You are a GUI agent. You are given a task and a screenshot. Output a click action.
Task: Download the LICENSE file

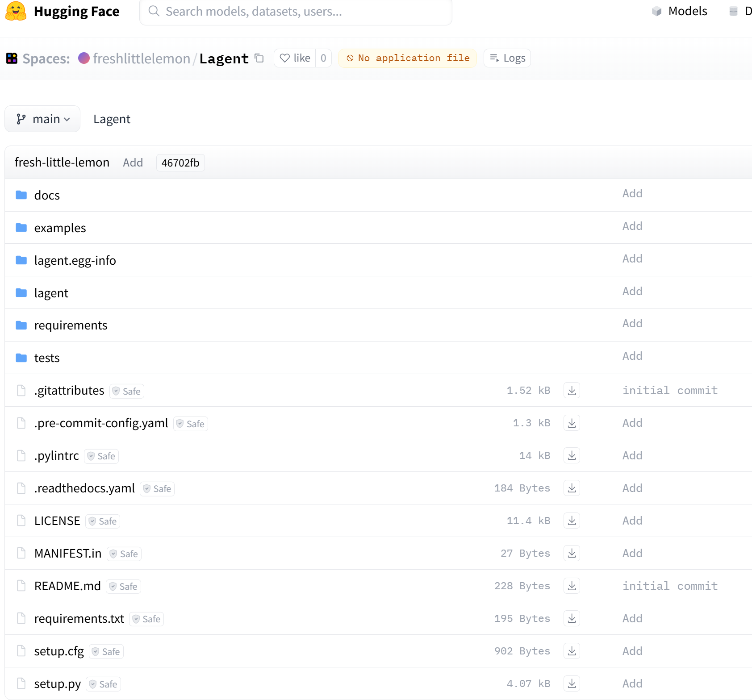click(x=572, y=521)
